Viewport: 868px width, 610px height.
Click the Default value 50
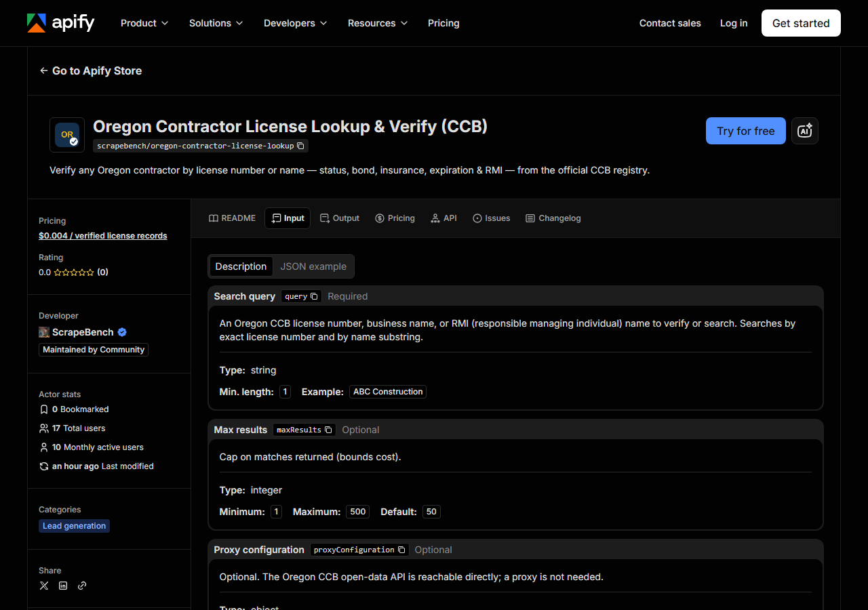pyautogui.click(x=431, y=512)
